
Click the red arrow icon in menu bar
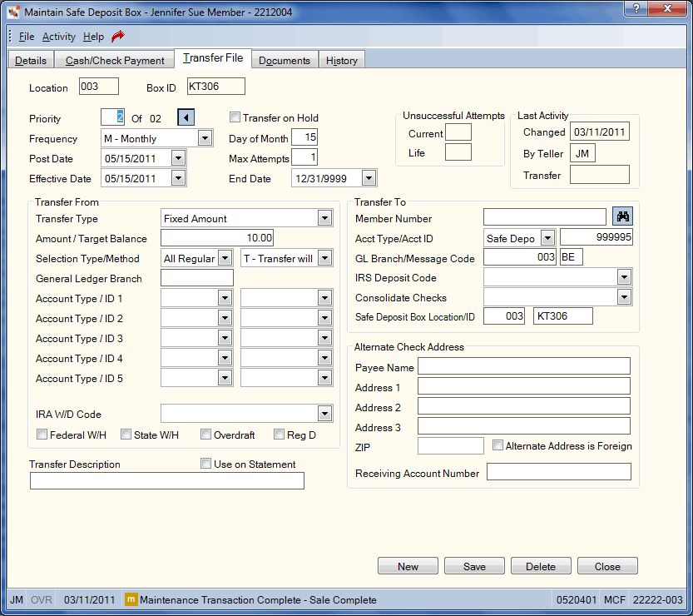118,37
